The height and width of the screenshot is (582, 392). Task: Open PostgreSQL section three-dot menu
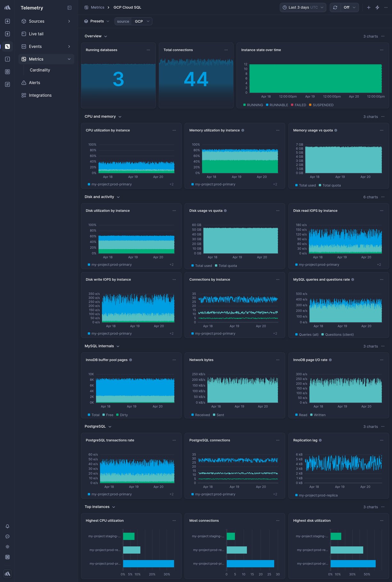[383, 427]
